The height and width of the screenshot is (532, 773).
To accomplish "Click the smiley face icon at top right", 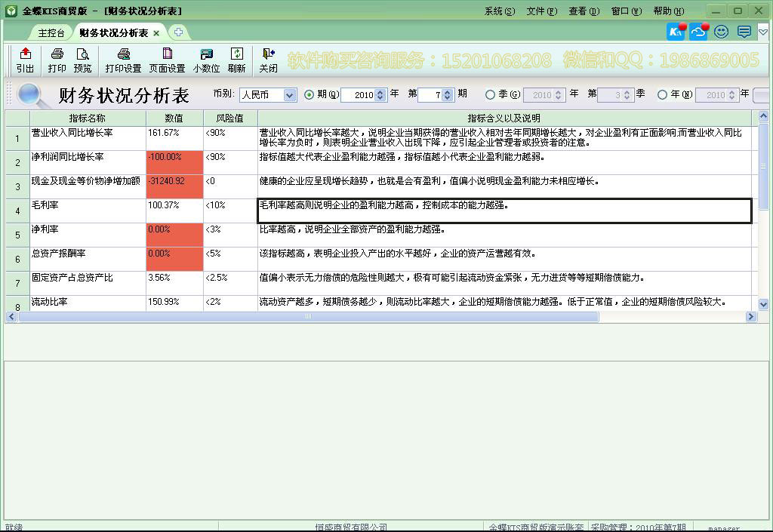I will pyautogui.click(x=721, y=32).
